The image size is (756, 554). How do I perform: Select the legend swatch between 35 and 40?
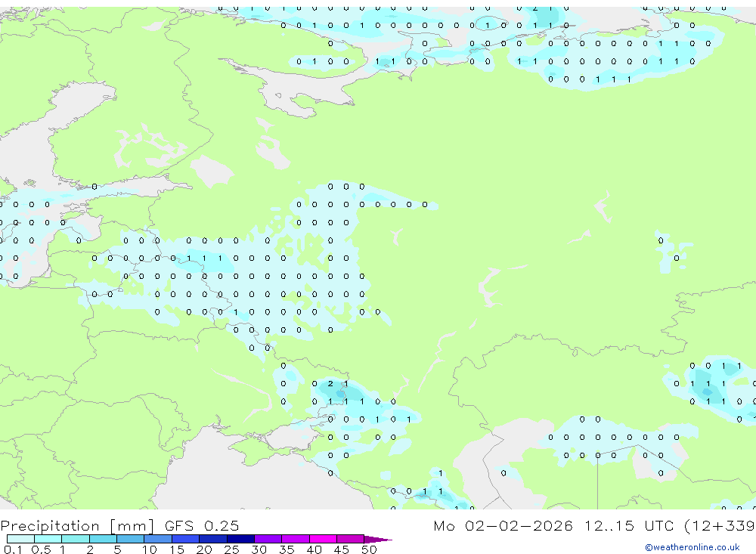click(296, 539)
